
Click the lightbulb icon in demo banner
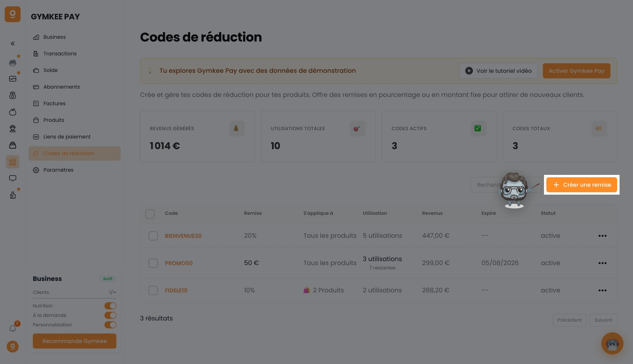click(x=150, y=71)
